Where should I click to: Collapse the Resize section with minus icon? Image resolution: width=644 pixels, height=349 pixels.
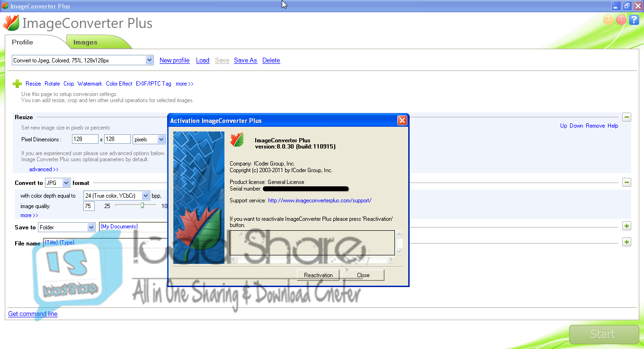pyautogui.click(x=626, y=117)
